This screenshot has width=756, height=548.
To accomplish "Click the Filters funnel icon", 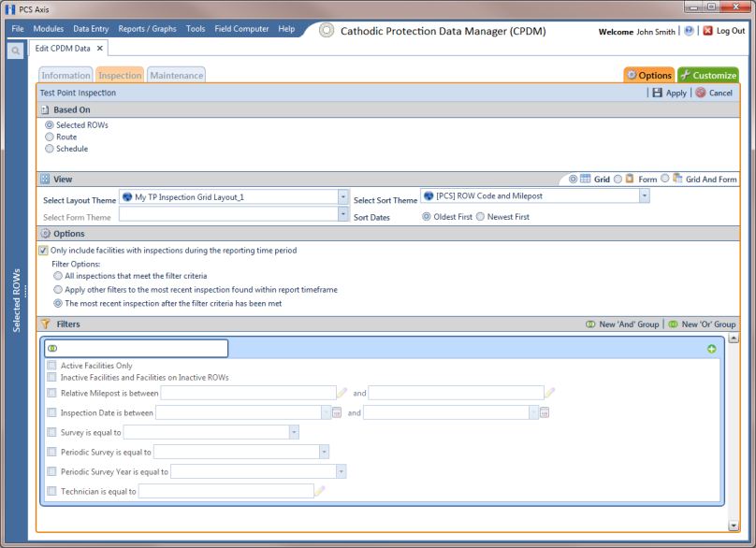I will click(x=45, y=324).
